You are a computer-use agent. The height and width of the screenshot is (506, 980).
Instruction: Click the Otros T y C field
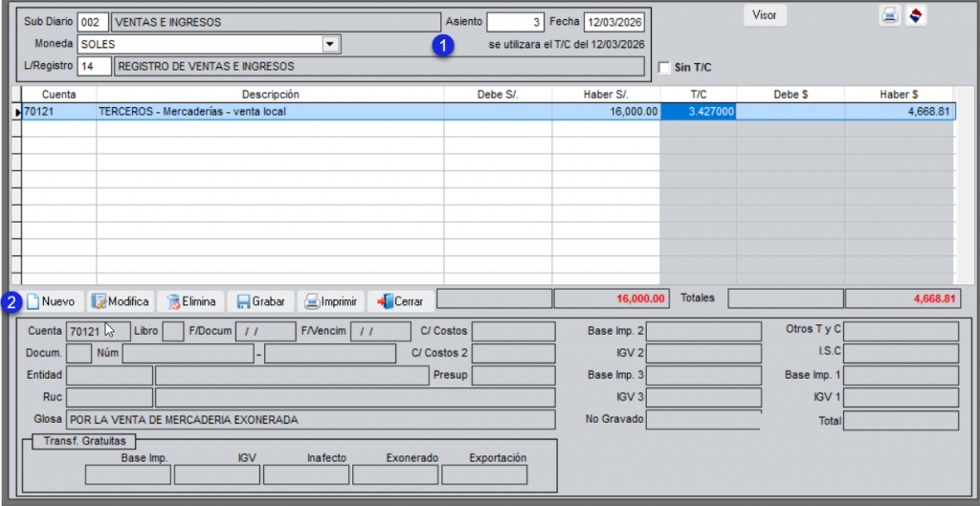pos(901,331)
